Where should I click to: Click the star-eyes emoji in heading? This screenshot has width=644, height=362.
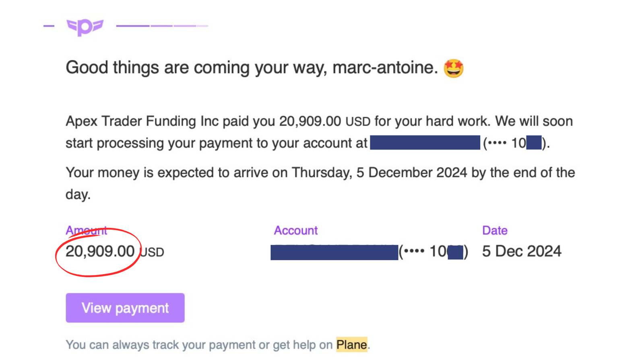[454, 68]
